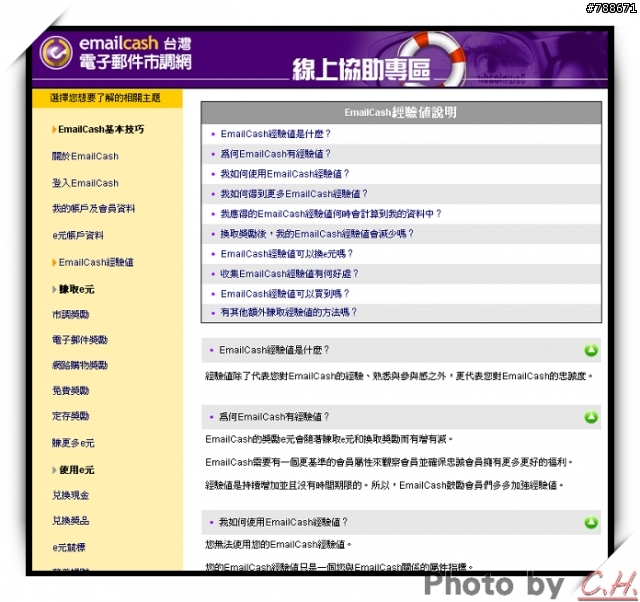
Task: Open the '免費獎勵' sidebar item
Action: point(70,391)
